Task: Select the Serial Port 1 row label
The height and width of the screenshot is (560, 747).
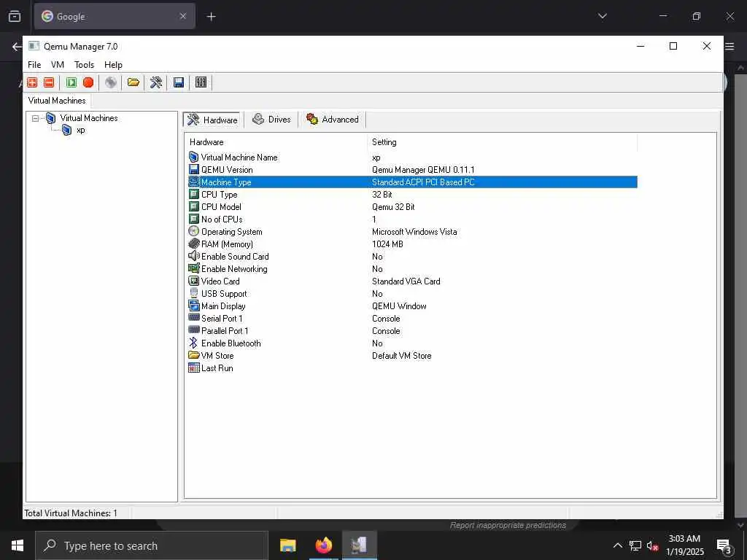Action: coord(222,318)
